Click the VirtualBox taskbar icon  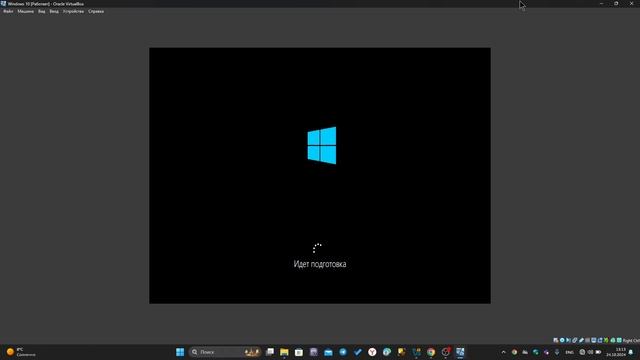460,352
